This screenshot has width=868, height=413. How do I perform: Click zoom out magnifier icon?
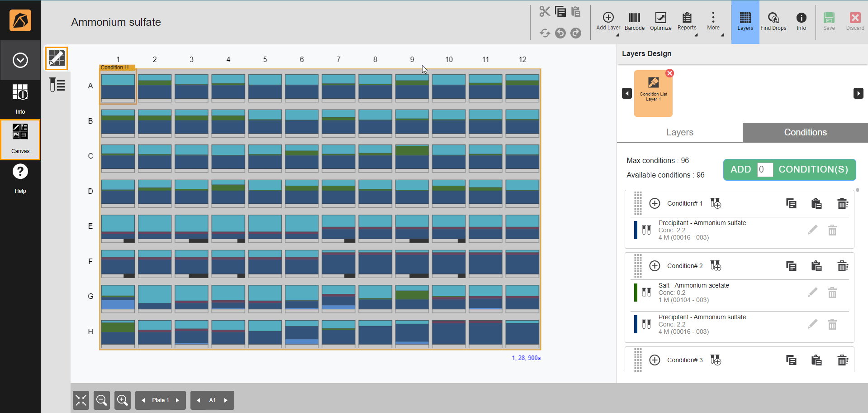pyautogui.click(x=102, y=400)
